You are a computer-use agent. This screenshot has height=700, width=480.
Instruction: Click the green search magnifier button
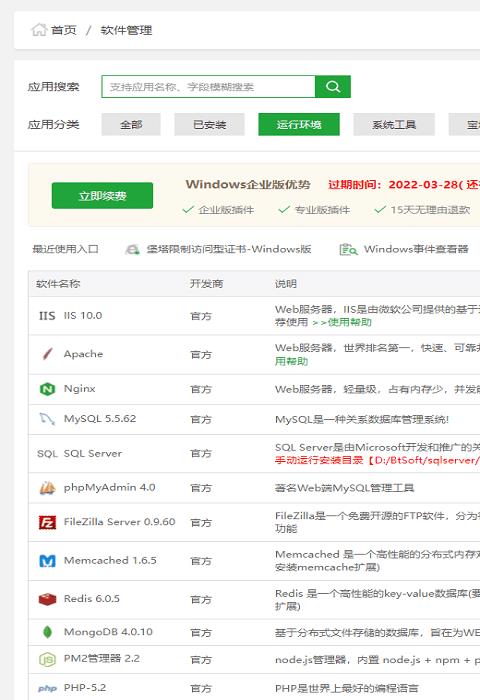[333, 87]
